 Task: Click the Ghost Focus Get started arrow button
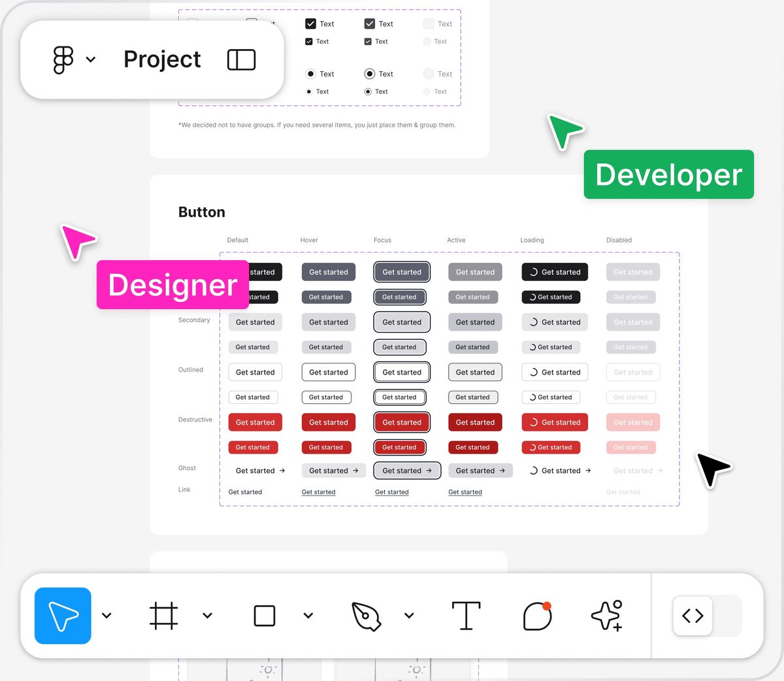click(407, 471)
